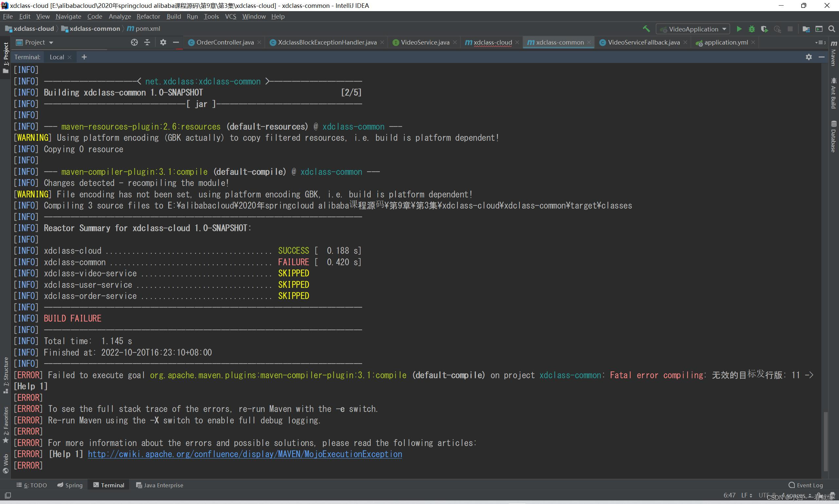
Task: Open the Tools menu
Action: click(211, 16)
